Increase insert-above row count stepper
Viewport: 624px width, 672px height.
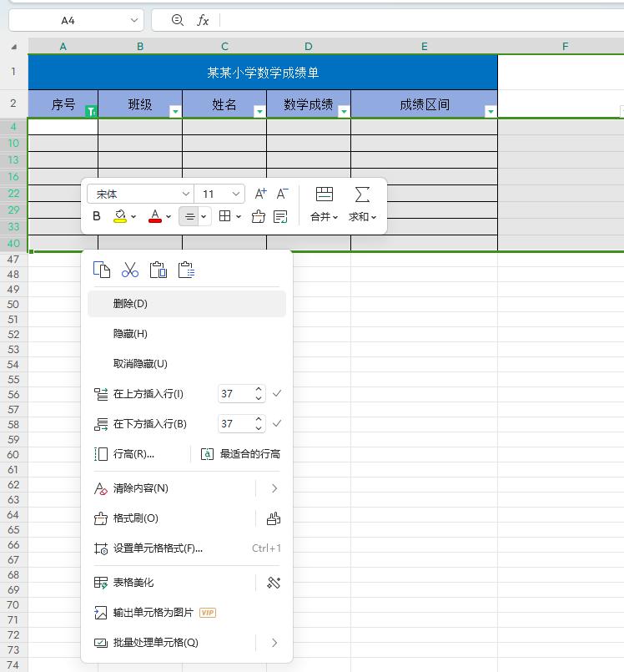click(x=259, y=389)
